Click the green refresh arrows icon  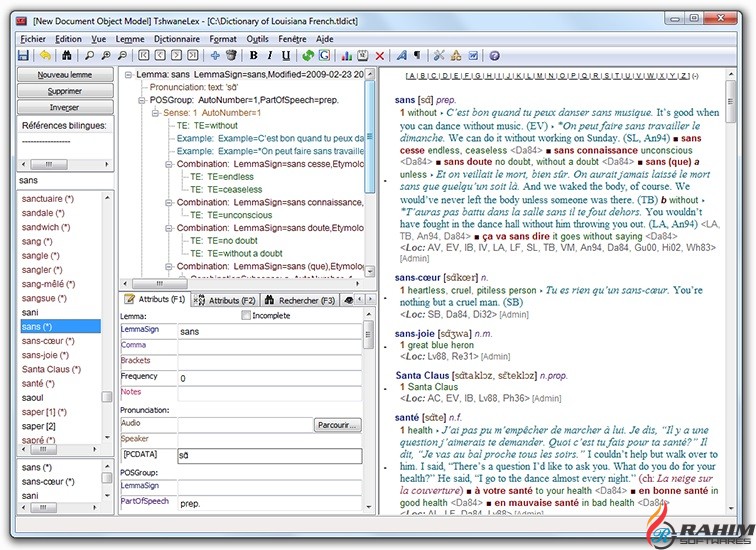pyautogui.click(x=308, y=55)
